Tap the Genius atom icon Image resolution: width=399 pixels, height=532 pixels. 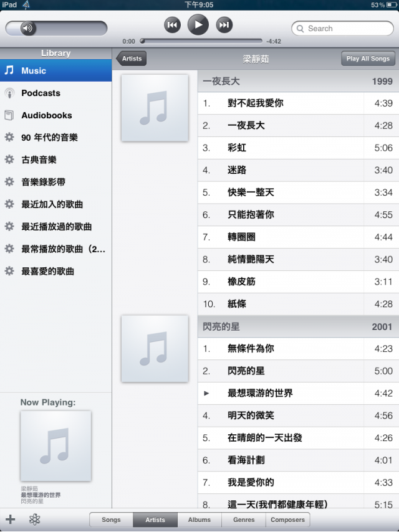point(35,520)
